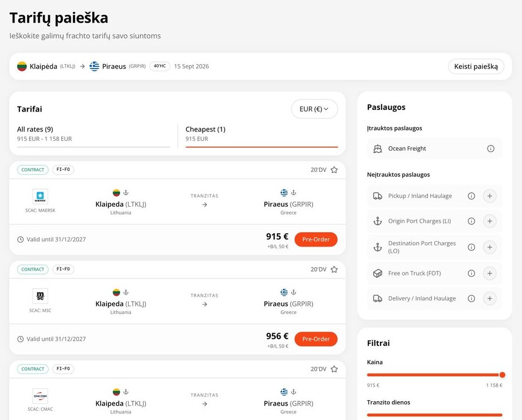
Task: Click the Tranzito dienos slider track
Action: coord(434,415)
